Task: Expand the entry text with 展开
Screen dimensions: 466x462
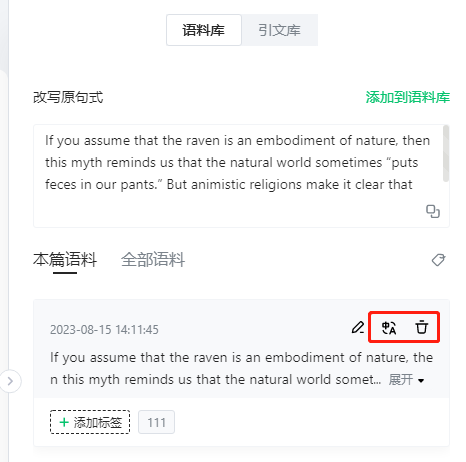Action: [x=401, y=379]
